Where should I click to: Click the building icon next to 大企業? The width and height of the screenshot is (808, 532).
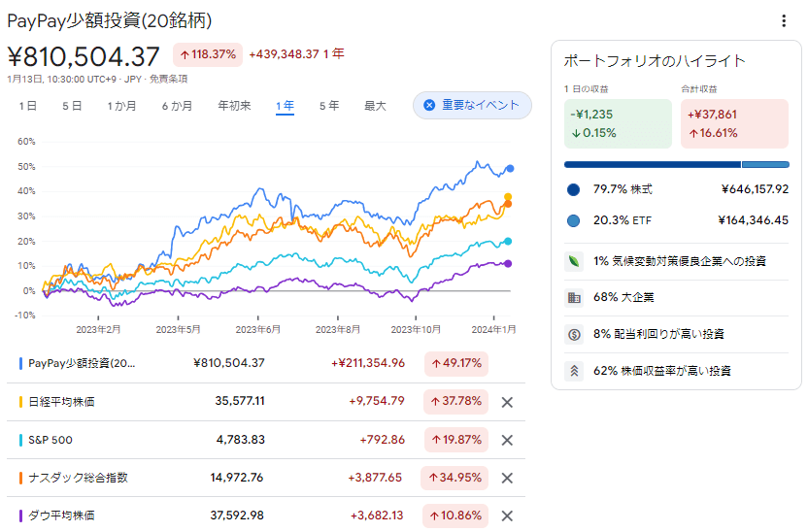[x=574, y=297]
